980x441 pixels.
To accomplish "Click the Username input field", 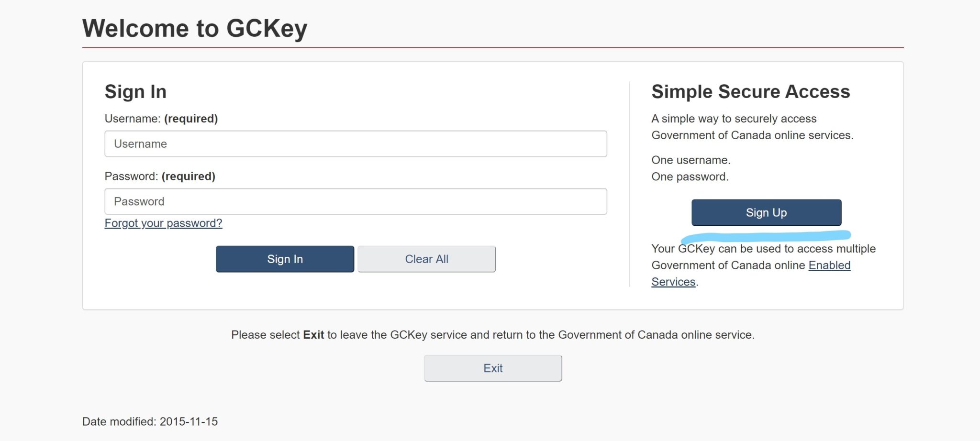I will 356,143.
